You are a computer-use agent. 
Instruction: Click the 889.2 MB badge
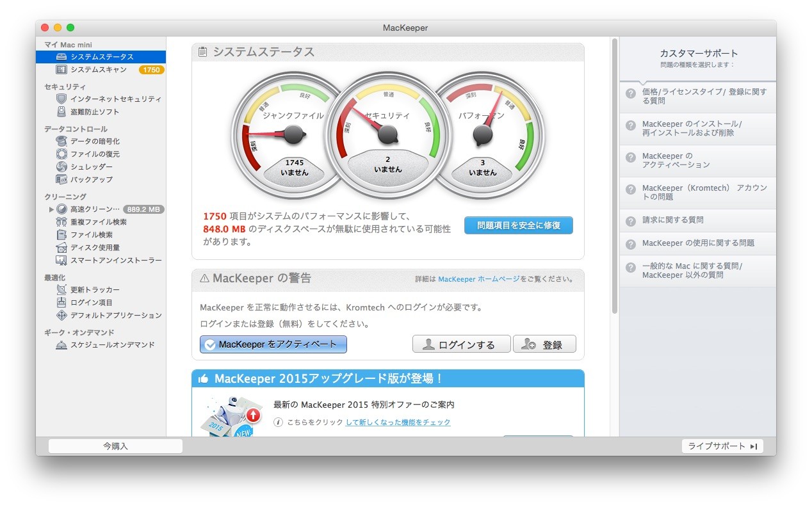click(144, 209)
